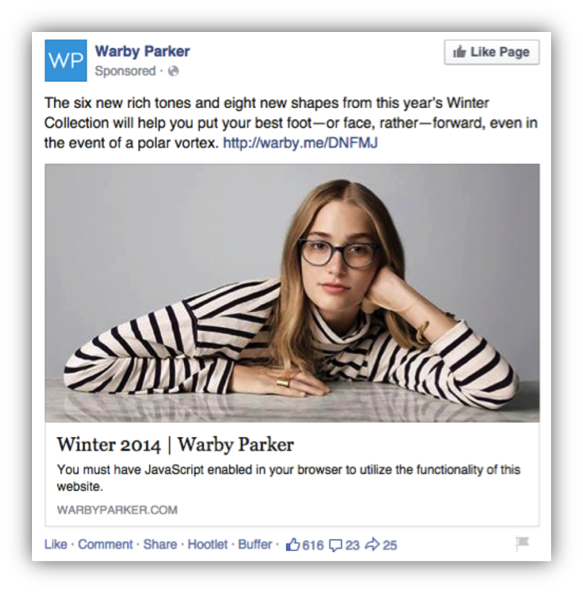
Task: Click the JavaScript enabled description text
Action: (289, 478)
